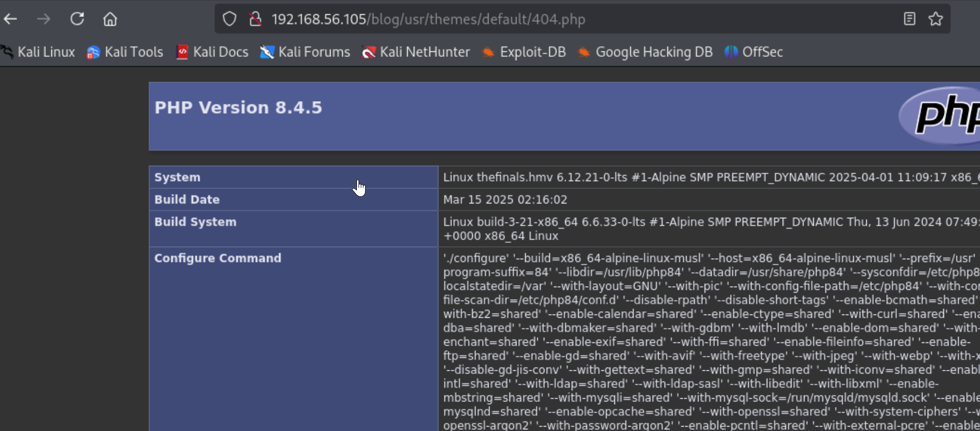This screenshot has width=980, height=431.
Task: Open the Kali Docs bookmark
Action: point(212,52)
